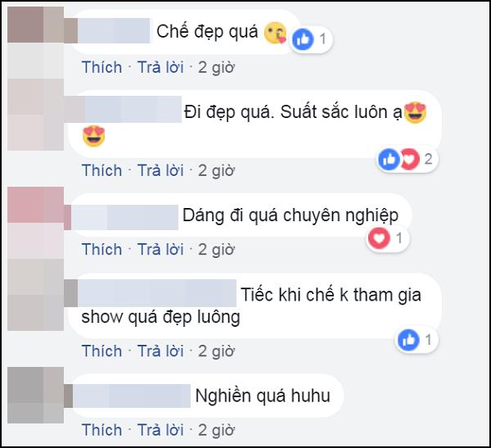Open the first commenter's blurred avatar
Image resolution: width=491 pixels, height=448 pixels.
click(x=35, y=43)
